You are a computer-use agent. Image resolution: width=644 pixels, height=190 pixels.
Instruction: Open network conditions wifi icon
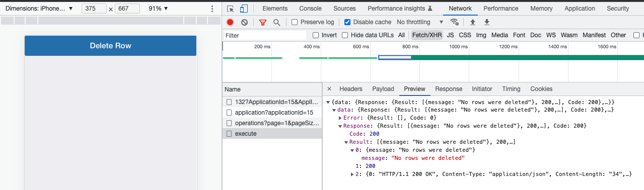pos(455,22)
